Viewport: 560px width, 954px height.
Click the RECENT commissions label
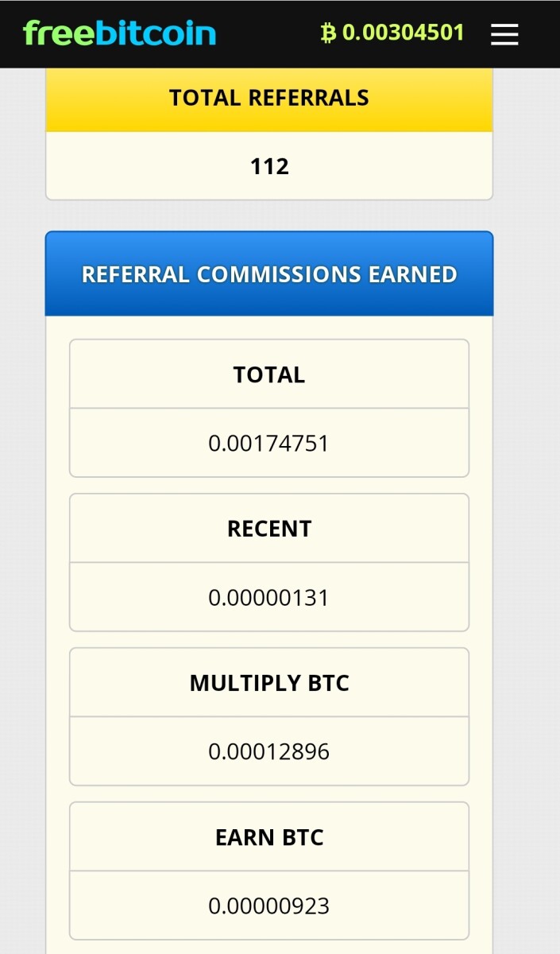[269, 529]
